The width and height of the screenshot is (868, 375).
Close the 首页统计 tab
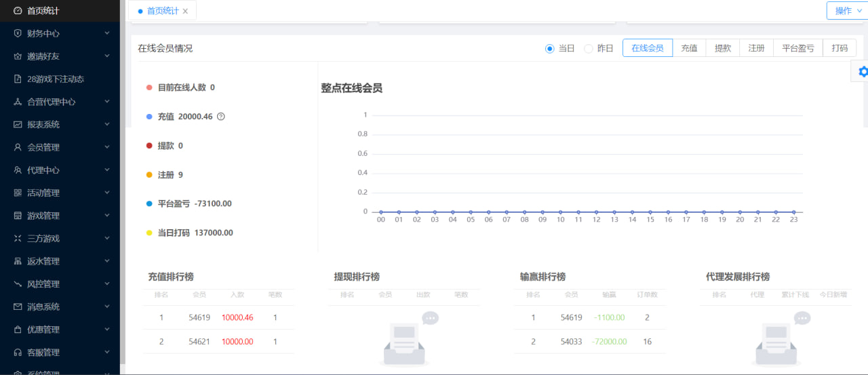(185, 12)
